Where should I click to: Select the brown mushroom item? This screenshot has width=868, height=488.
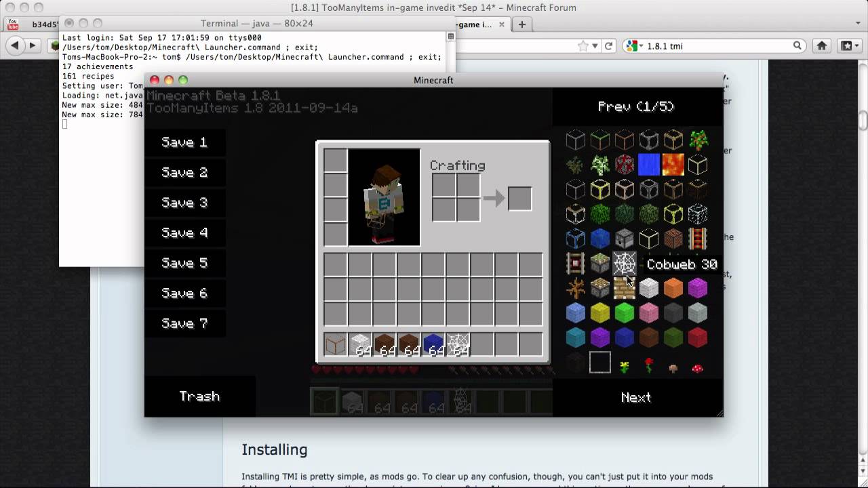pyautogui.click(x=673, y=368)
